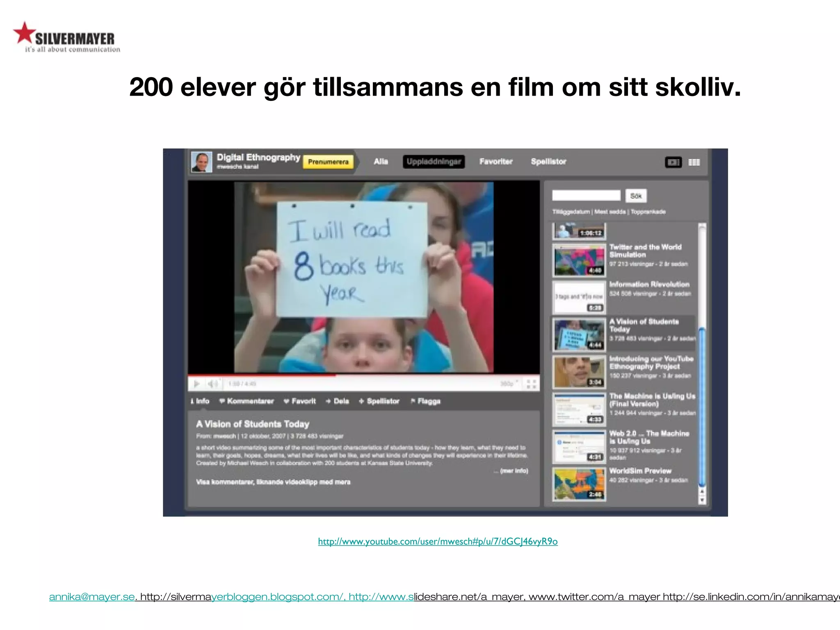Open the 360p video quality dropdown

coord(509,383)
